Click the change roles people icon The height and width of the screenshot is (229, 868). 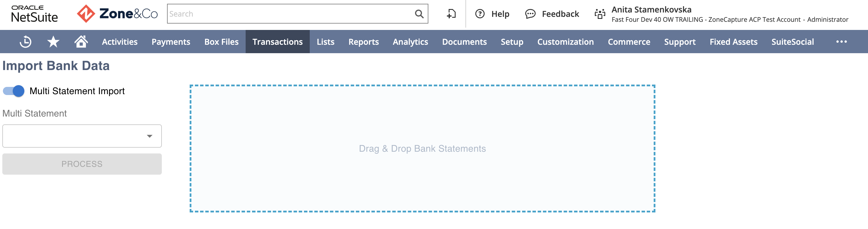600,14
